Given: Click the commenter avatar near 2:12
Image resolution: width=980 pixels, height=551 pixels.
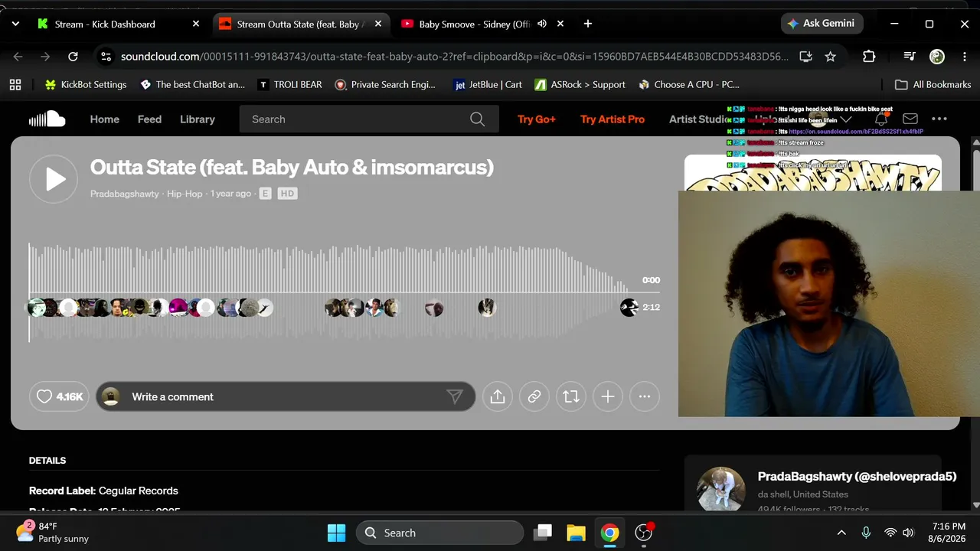Looking at the screenshot, I should tap(629, 308).
